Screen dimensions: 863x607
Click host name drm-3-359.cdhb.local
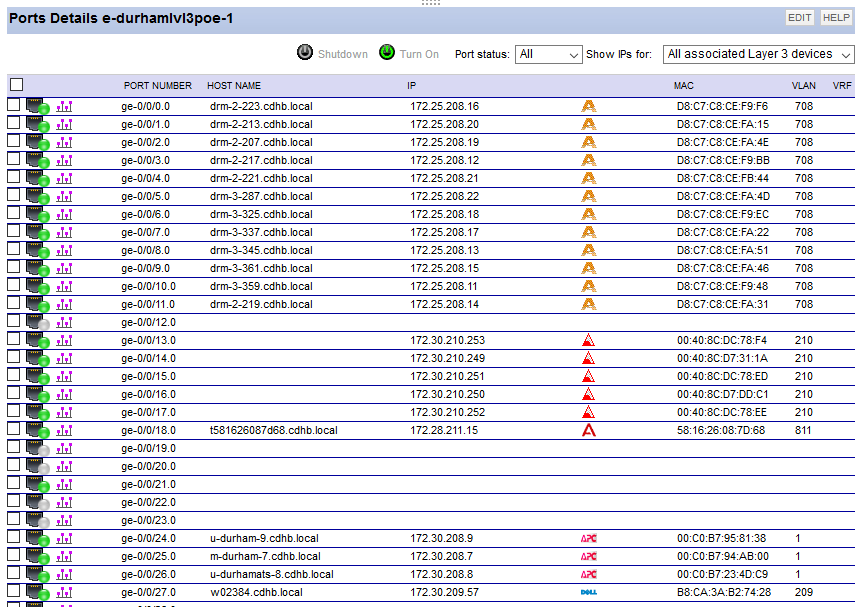pos(261,286)
